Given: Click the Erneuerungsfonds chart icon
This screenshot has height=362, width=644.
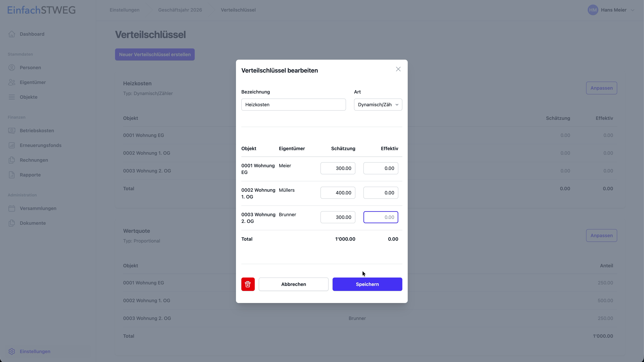Looking at the screenshot, I should [12, 145].
